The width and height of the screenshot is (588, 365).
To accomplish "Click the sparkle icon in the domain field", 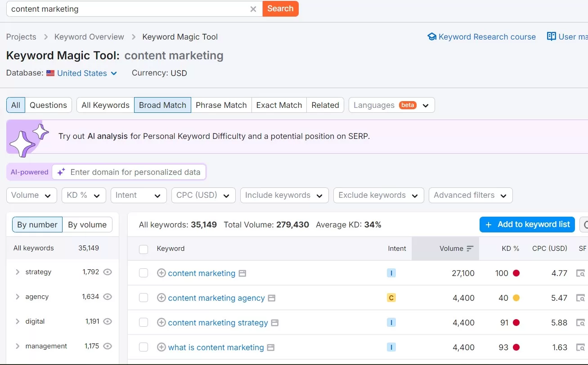I will (x=61, y=172).
